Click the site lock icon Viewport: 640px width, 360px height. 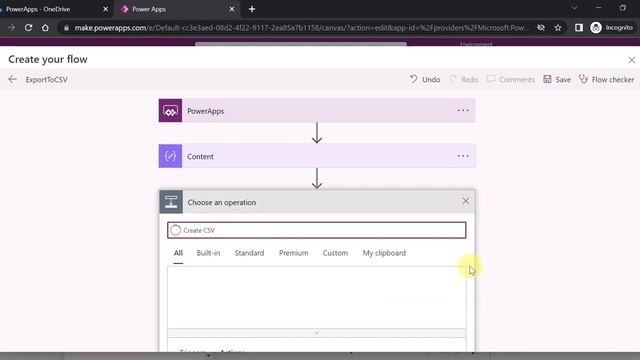[66, 28]
